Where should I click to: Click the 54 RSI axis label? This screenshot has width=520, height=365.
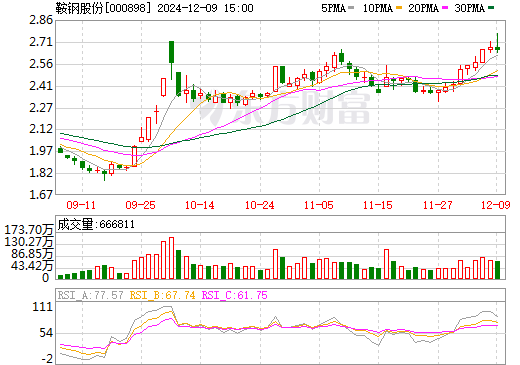point(46,333)
